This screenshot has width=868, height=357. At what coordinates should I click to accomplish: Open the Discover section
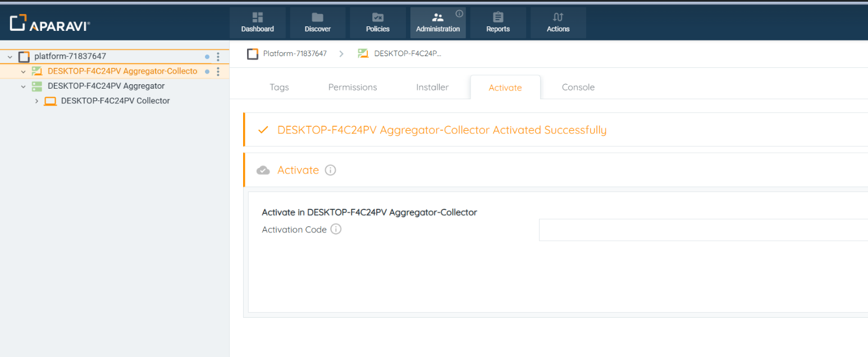pos(317,23)
